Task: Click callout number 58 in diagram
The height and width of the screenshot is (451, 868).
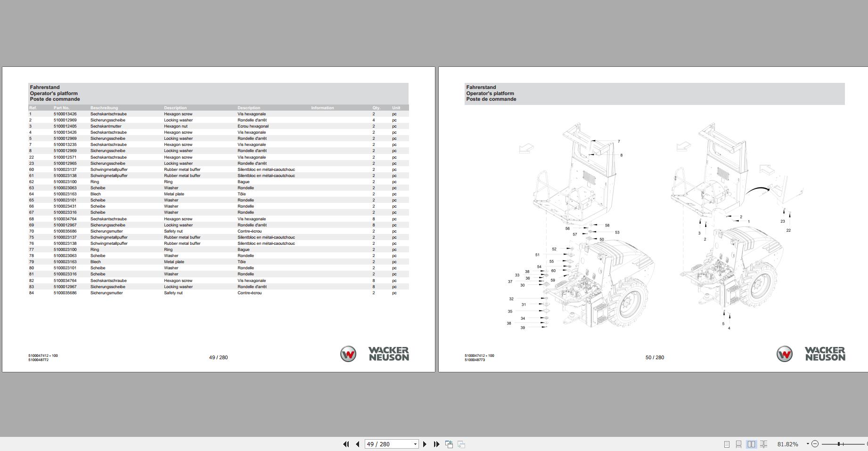Action: click(607, 225)
